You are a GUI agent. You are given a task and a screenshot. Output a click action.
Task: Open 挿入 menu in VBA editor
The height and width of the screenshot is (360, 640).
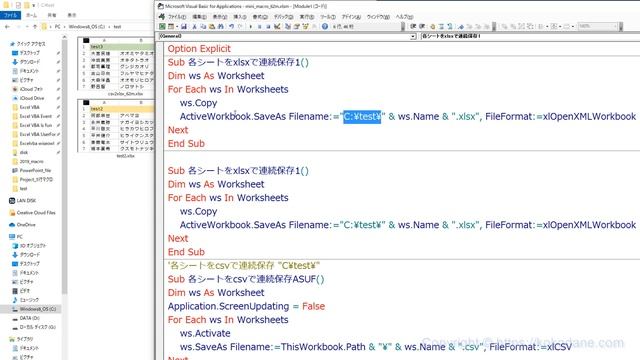(240, 17)
